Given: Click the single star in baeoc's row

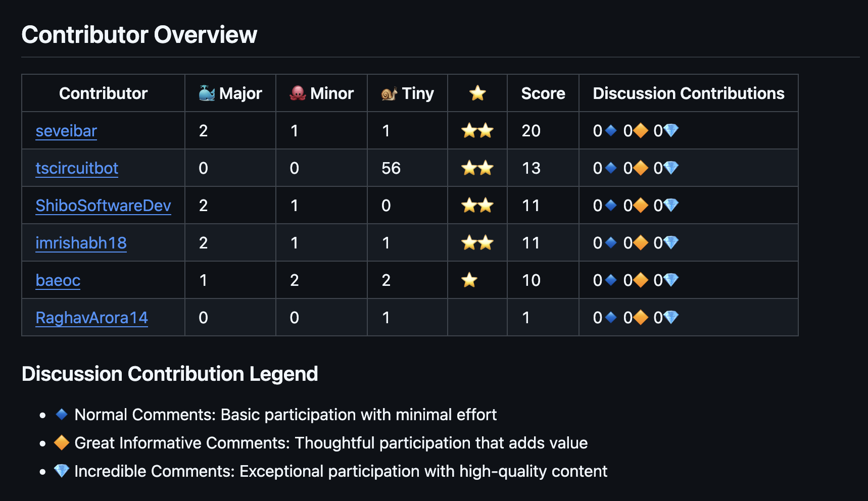Looking at the screenshot, I should (469, 280).
